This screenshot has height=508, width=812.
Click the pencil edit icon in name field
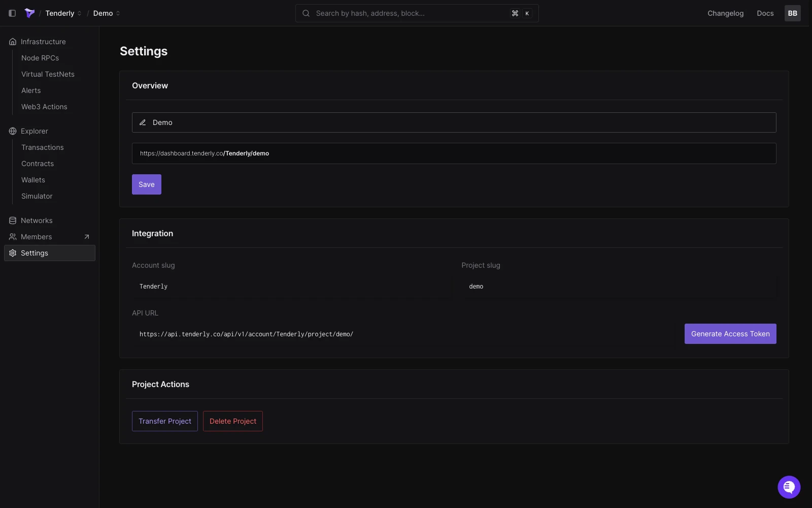coord(143,122)
